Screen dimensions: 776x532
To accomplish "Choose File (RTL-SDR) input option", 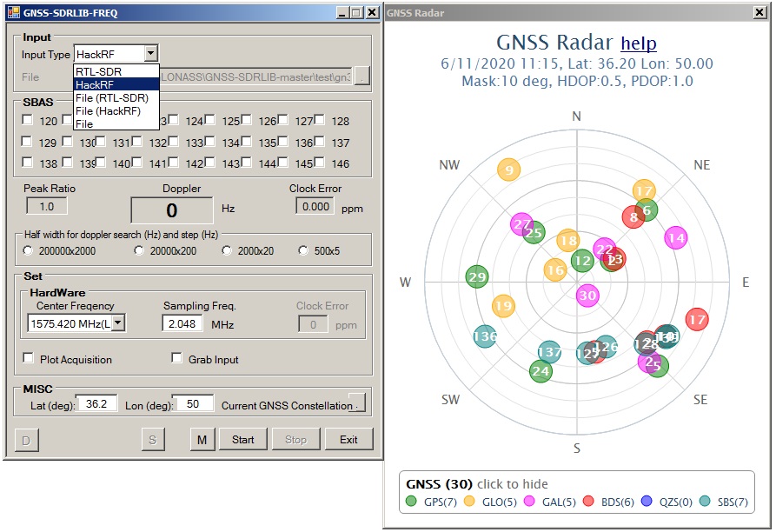I will (116, 98).
